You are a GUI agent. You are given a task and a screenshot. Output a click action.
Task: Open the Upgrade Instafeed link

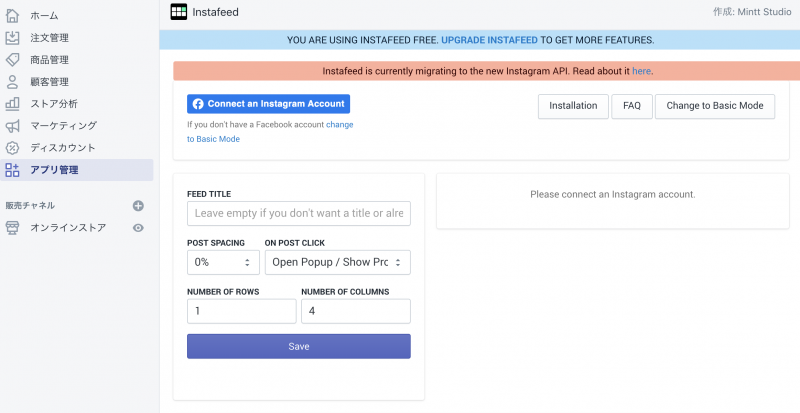pos(489,40)
